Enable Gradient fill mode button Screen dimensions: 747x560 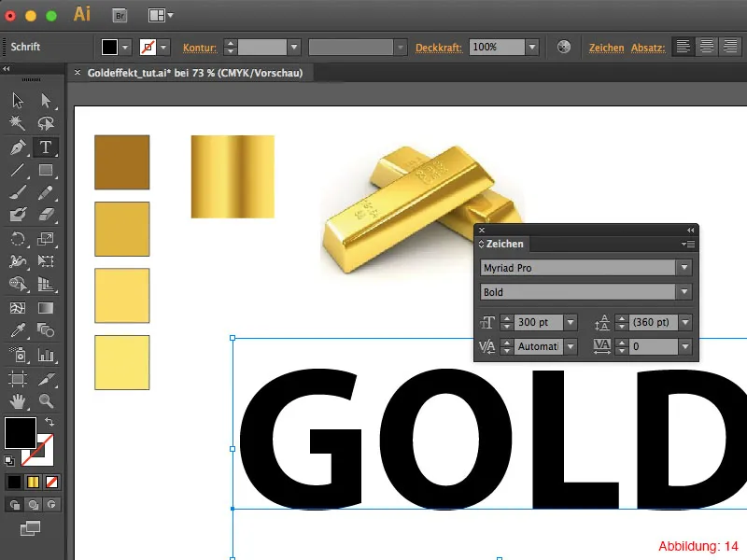pos(33,483)
